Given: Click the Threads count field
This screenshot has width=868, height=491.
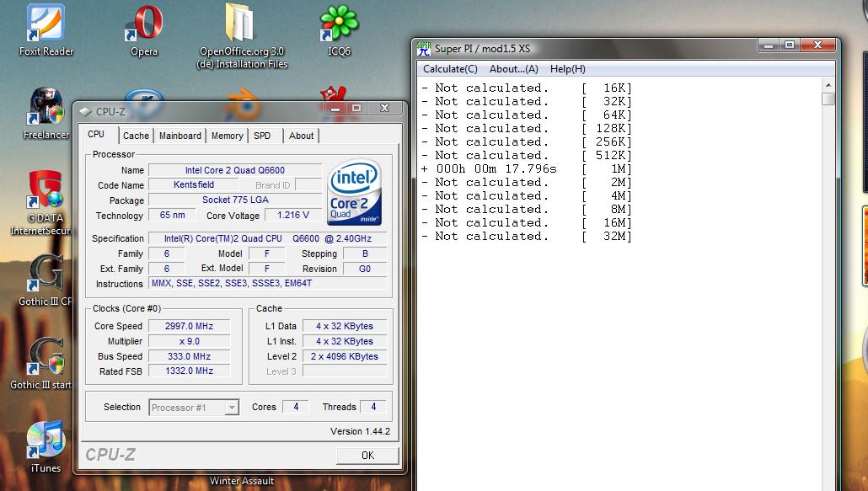Looking at the screenshot, I should click(373, 407).
